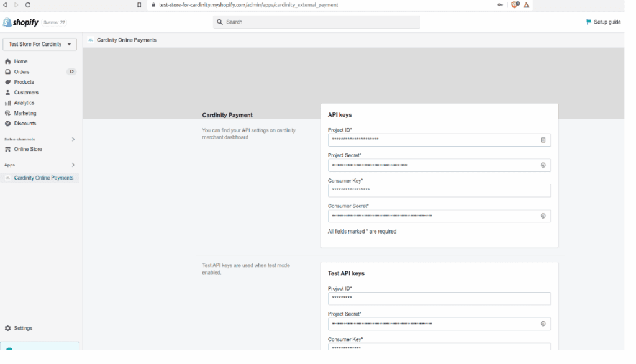Image resolution: width=636 pixels, height=364 pixels.
Task: Click the Shopify logo in the header
Action: [20, 22]
